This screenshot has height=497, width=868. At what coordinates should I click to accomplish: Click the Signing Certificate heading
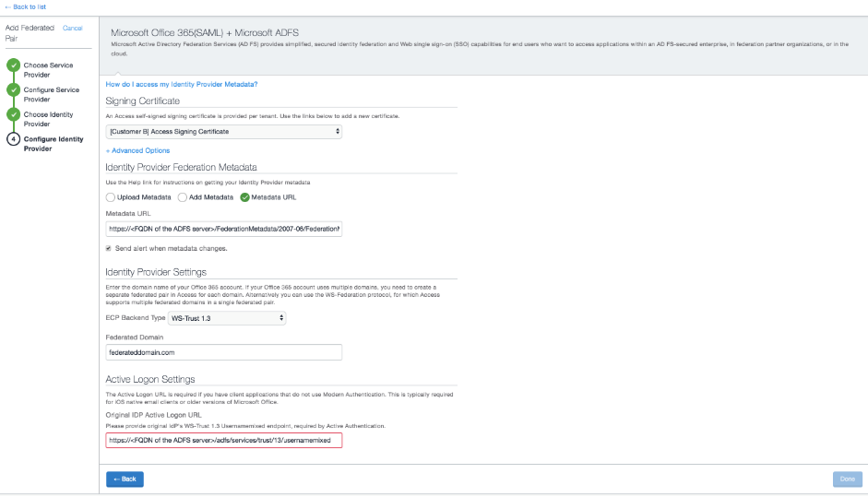pyautogui.click(x=143, y=101)
